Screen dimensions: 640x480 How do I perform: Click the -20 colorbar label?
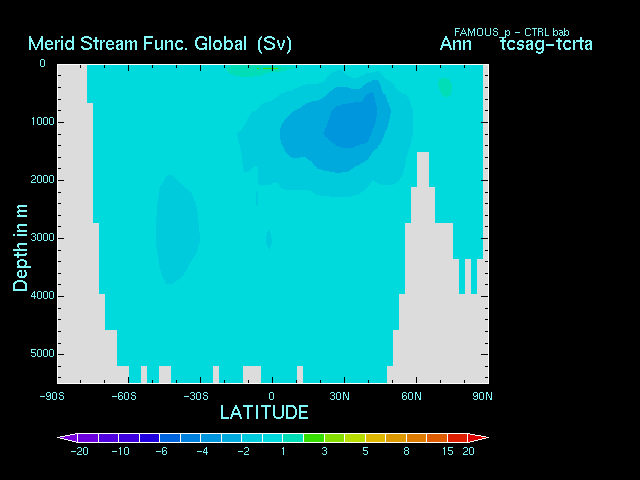tap(80, 451)
